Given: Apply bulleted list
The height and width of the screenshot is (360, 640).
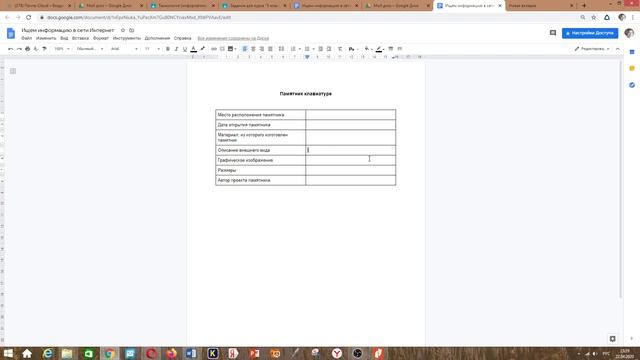Looking at the screenshot, I should [307, 49].
